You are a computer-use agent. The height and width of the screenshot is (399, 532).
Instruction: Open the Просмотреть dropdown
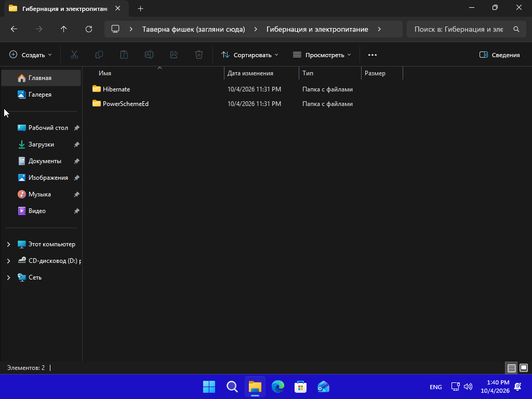click(x=322, y=55)
